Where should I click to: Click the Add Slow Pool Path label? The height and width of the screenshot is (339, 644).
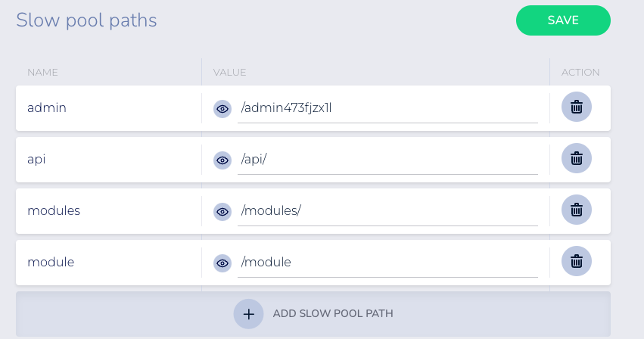point(333,313)
